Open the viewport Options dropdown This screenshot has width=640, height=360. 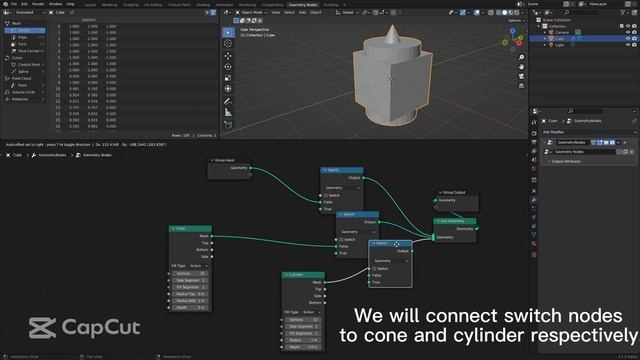point(516,20)
